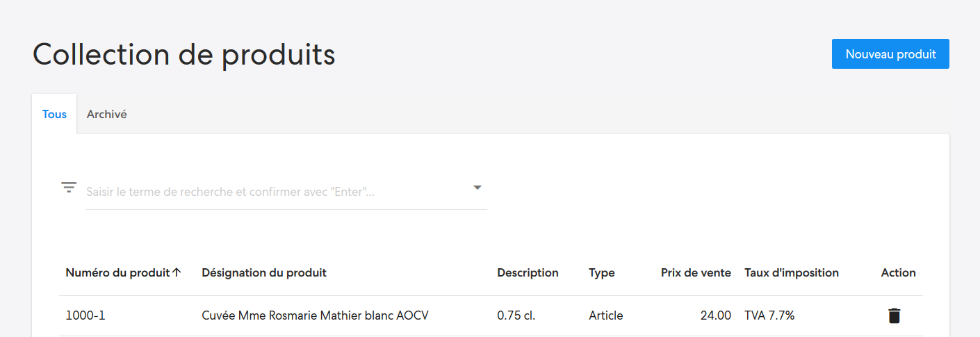Focus the search term input field

[x=277, y=191]
